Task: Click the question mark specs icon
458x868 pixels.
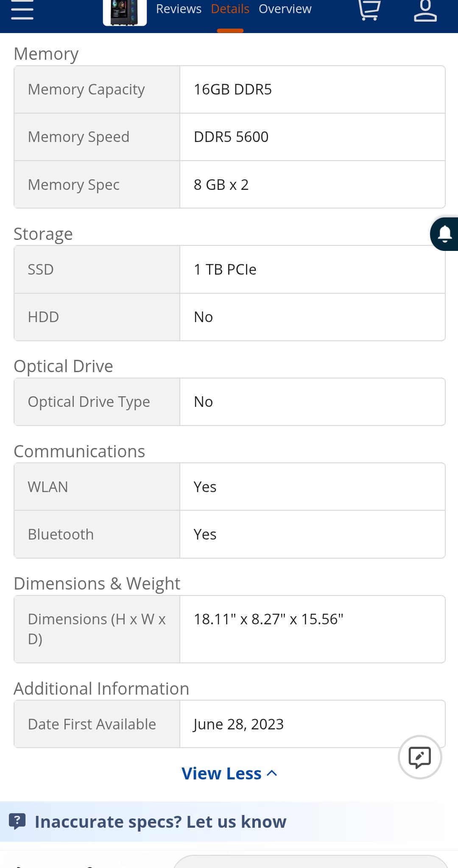Action: (17, 821)
